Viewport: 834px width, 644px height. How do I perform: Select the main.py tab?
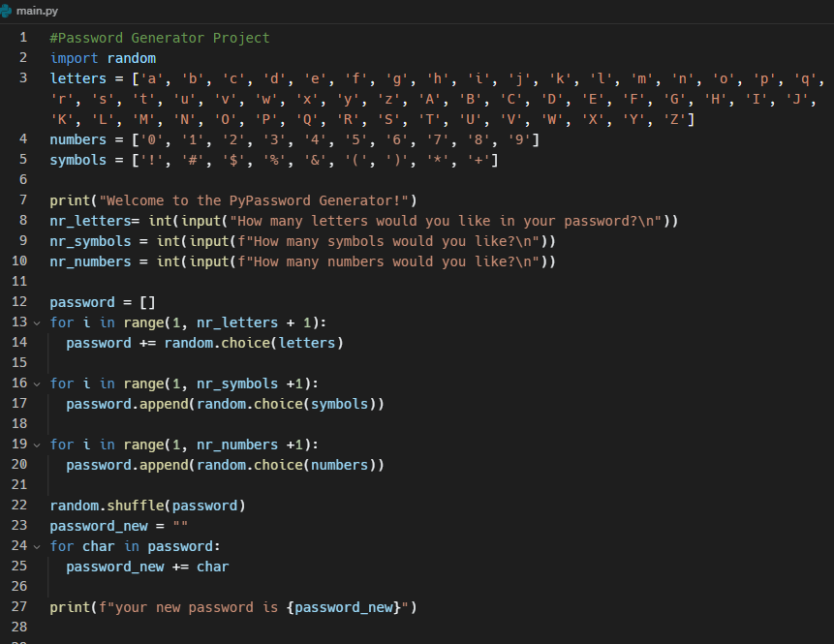tap(39, 11)
